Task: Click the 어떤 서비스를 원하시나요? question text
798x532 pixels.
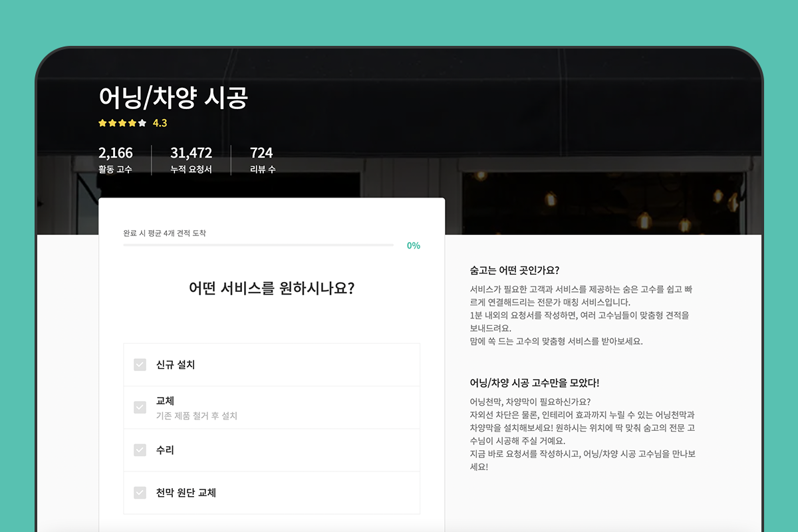Action: (272, 287)
